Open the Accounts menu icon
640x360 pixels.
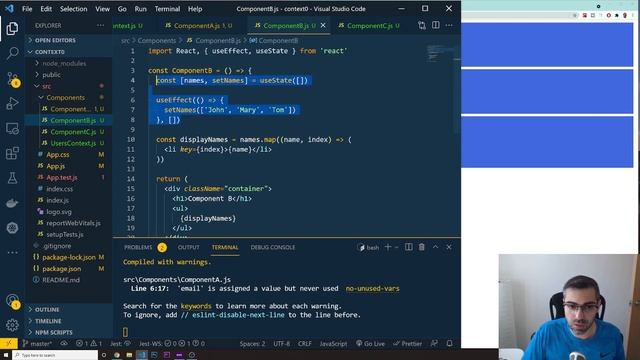[x=12, y=301]
